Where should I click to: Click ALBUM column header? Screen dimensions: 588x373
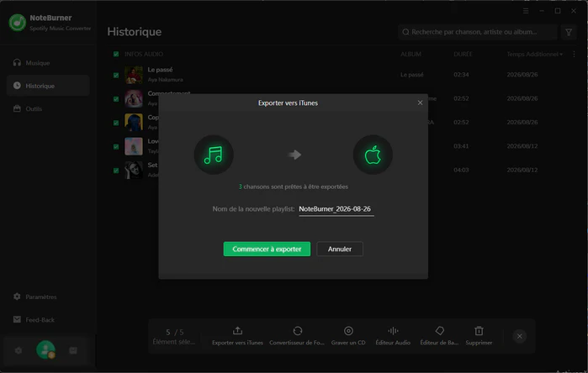(411, 54)
